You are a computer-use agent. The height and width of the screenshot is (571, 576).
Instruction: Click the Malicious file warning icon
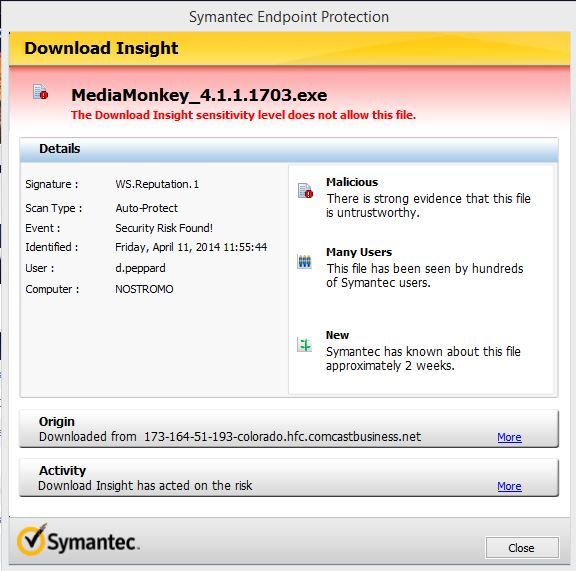pyautogui.click(x=305, y=191)
